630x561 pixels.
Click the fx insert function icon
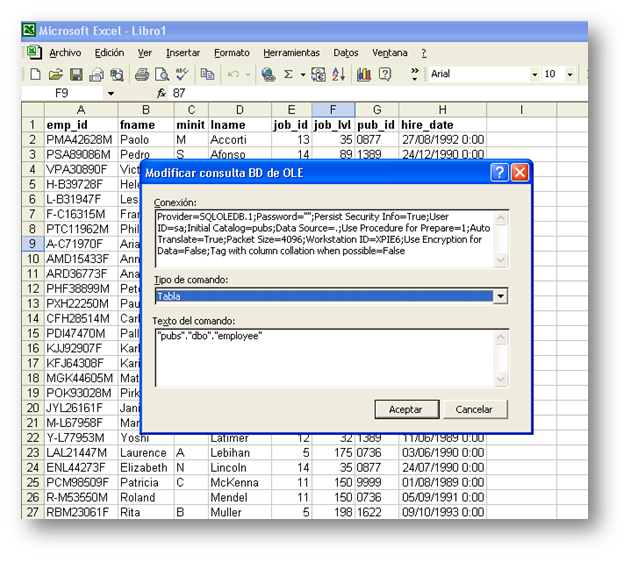click(161, 94)
